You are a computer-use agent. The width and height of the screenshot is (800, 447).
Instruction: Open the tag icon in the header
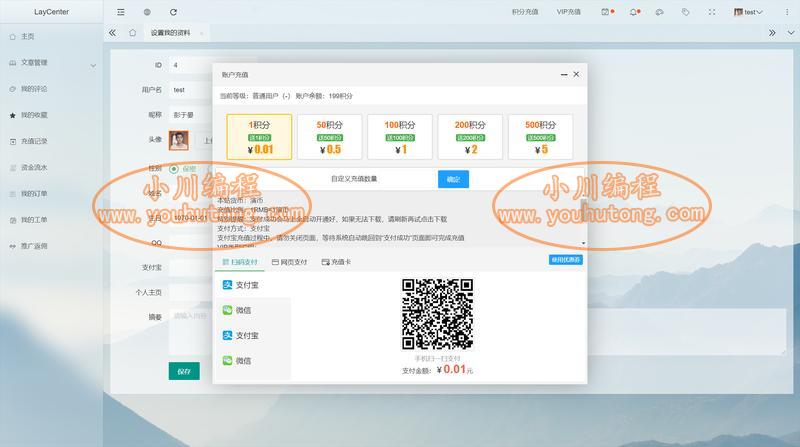pos(685,12)
